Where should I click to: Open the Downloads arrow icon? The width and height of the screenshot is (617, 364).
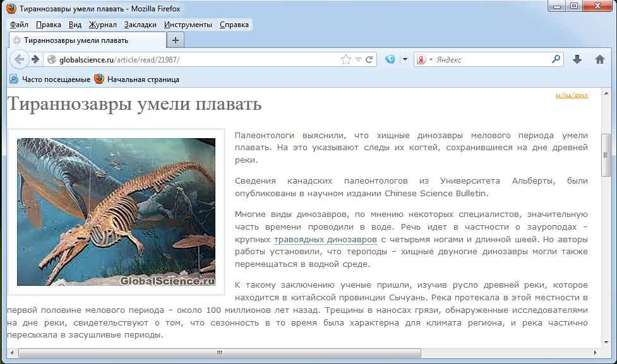[577, 59]
